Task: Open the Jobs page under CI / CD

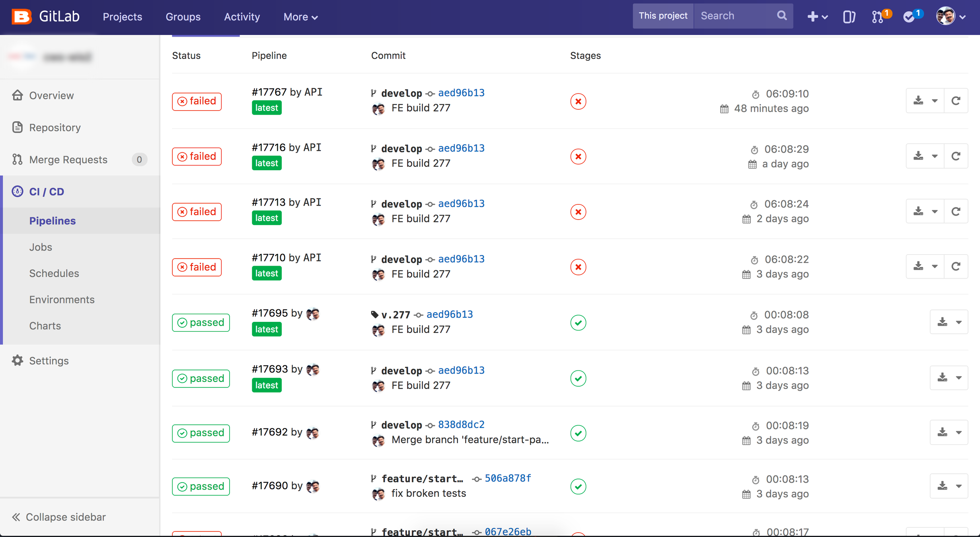Action: point(41,247)
